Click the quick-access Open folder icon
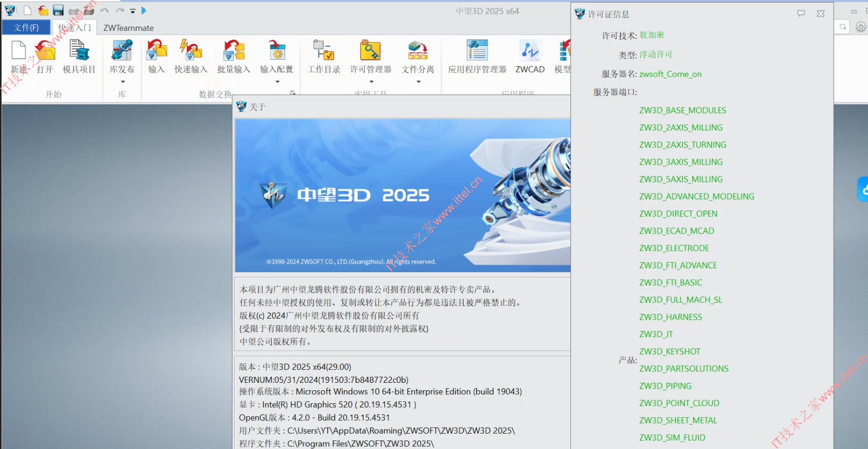Image resolution: width=868 pixels, height=449 pixels. (x=43, y=10)
